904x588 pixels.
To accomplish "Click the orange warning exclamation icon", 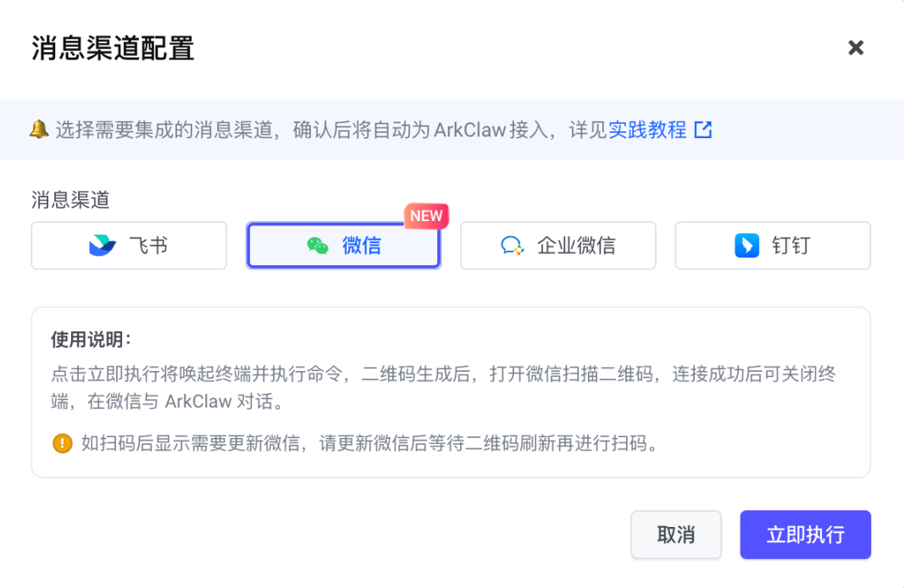I will (62, 443).
